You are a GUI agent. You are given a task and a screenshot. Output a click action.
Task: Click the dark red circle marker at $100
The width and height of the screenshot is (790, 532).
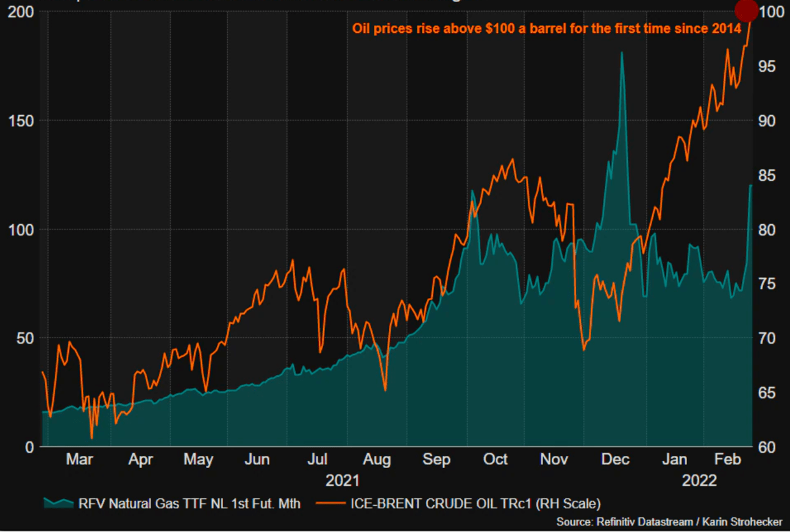747,11
